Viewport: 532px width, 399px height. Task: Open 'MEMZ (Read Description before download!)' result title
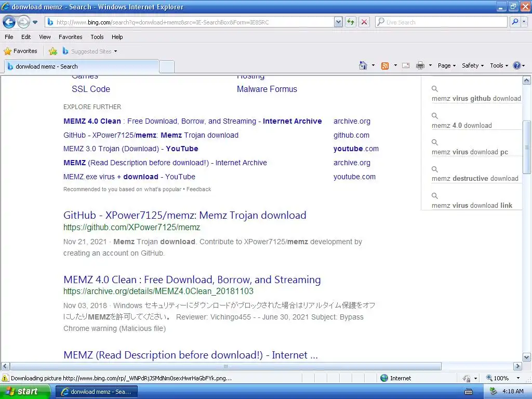click(x=191, y=355)
